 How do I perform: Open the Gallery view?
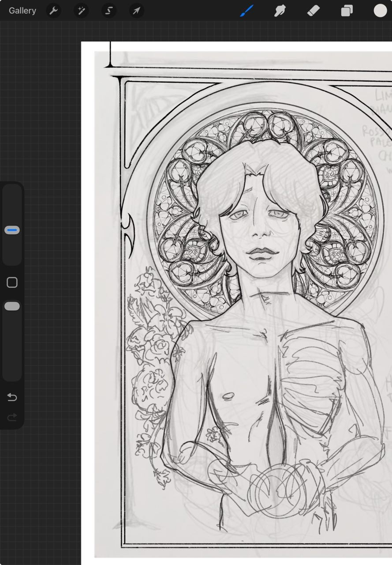pyautogui.click(x=22, y=11)
